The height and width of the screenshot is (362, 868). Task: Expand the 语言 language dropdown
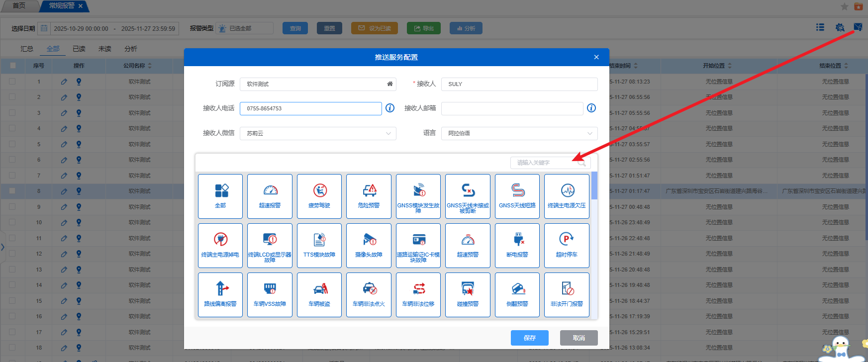pyautogui.click(x=519, y=133)
